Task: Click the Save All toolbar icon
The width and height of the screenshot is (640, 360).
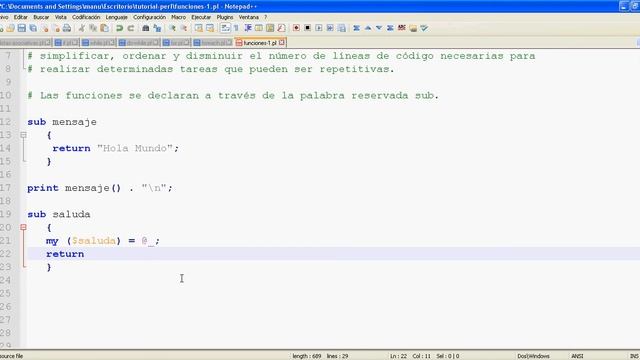Action: [33, 28]
